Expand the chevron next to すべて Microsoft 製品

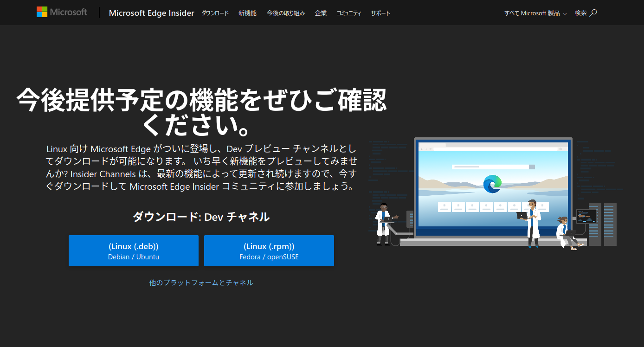[x=565, y=14]
